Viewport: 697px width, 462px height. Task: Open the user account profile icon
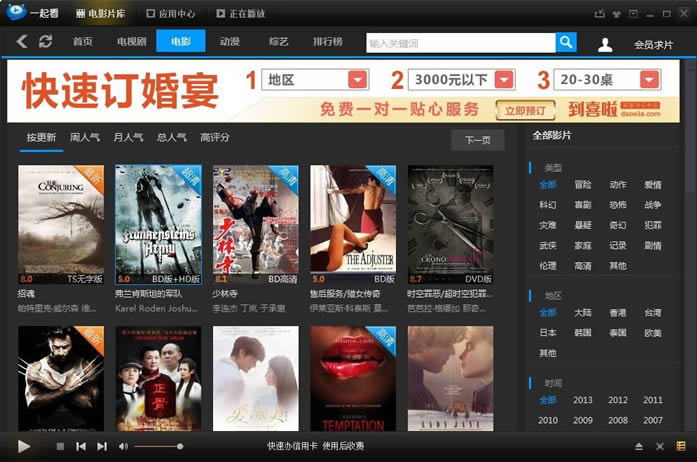click(x=605, y=44)
